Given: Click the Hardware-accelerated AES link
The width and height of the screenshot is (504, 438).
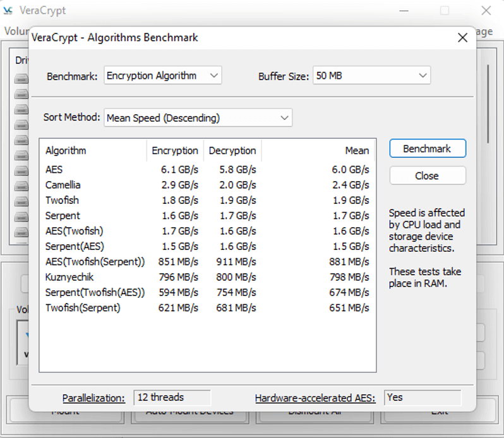Looking at the screenshot, I should pyautogui.click(x=315, y=398).
